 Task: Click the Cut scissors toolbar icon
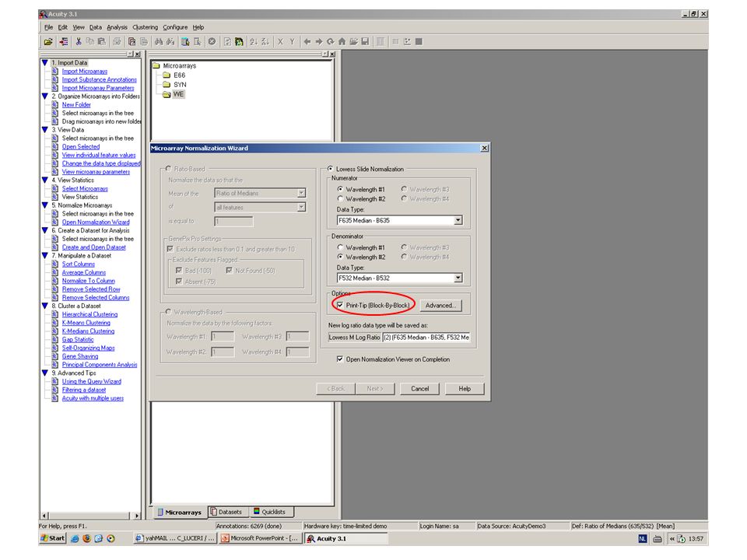(x=79, y=42)
